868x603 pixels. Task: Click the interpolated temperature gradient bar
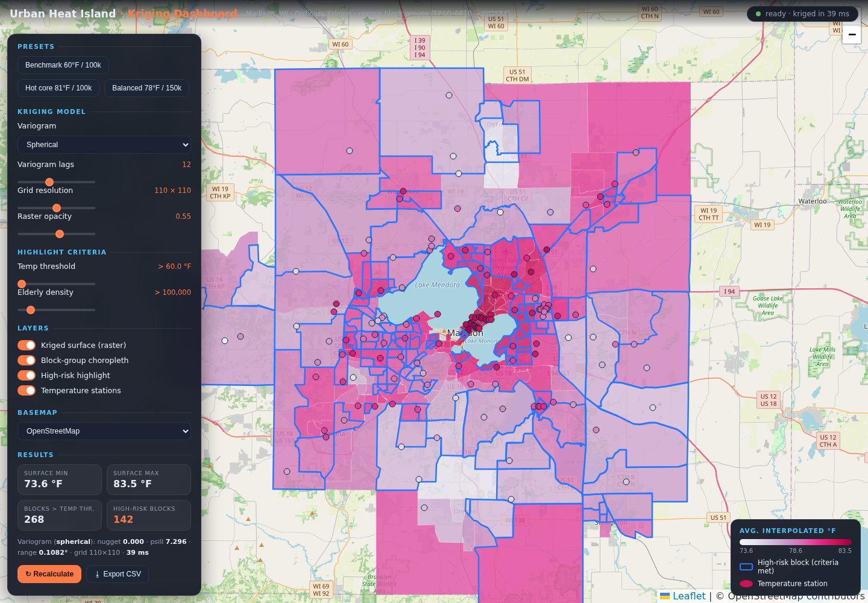(796, 542)
